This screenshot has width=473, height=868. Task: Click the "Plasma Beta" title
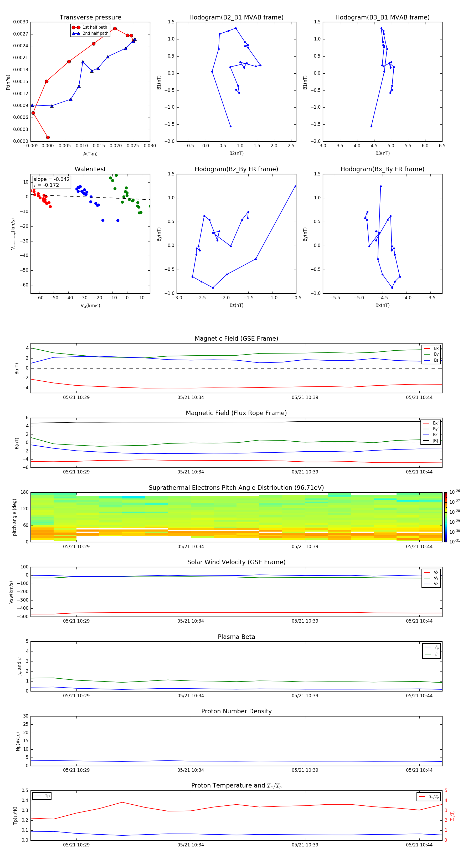click(236, 637)
